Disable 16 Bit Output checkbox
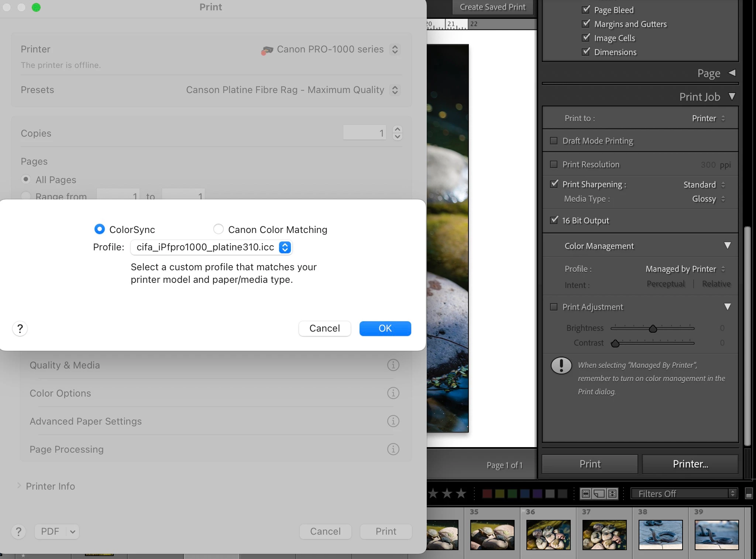The width and height of the screenshot is (756, 559). (554, 220)
